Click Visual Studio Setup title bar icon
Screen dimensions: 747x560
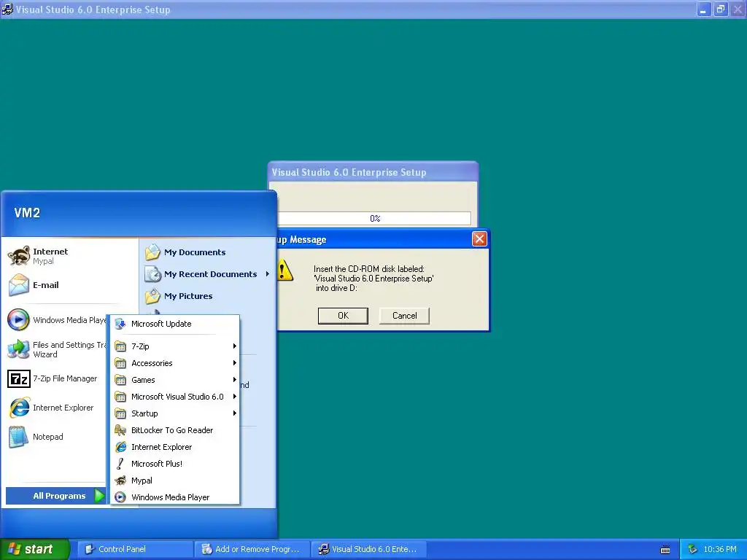7,9
